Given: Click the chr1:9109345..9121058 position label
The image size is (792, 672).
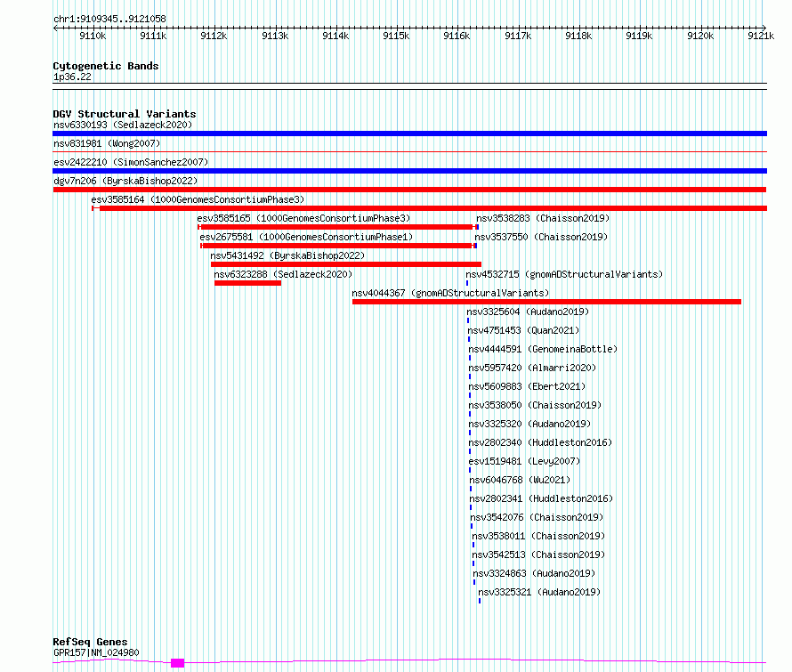Looking at the screenshot, I should tap(109, 20).
